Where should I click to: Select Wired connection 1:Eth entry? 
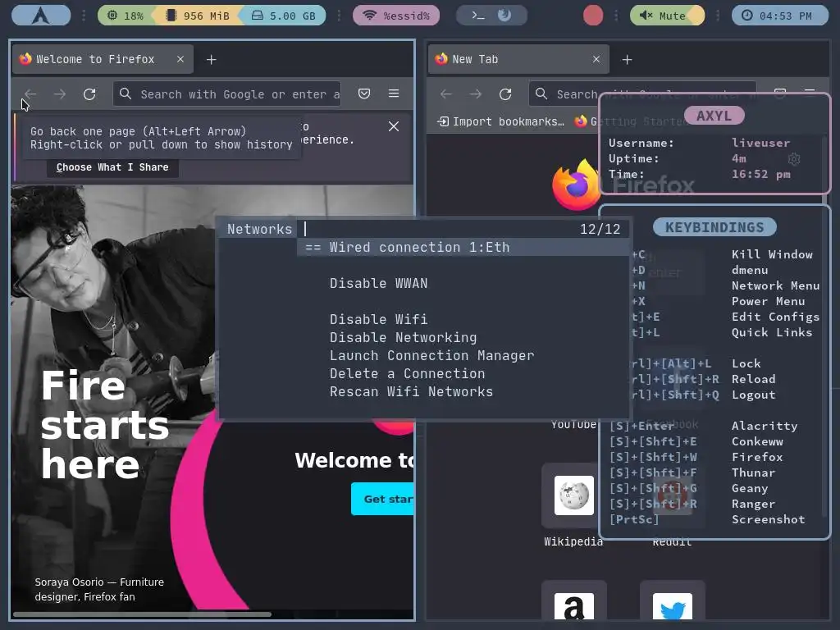tap(463, 248)
